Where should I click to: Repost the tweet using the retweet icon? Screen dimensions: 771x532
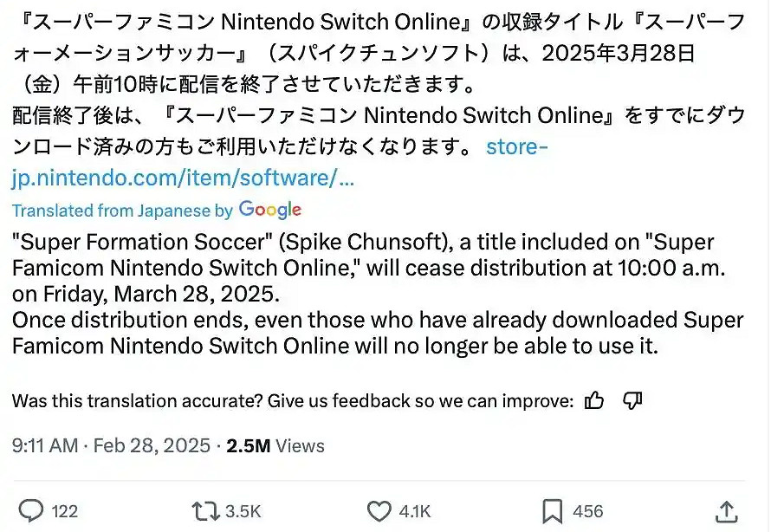click(x=205, y=510)
